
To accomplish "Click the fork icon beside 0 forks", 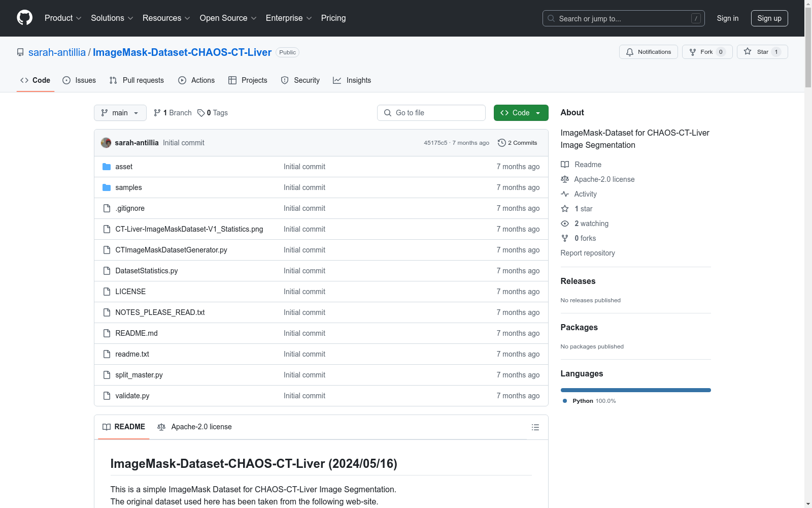I will pos(565,238).
